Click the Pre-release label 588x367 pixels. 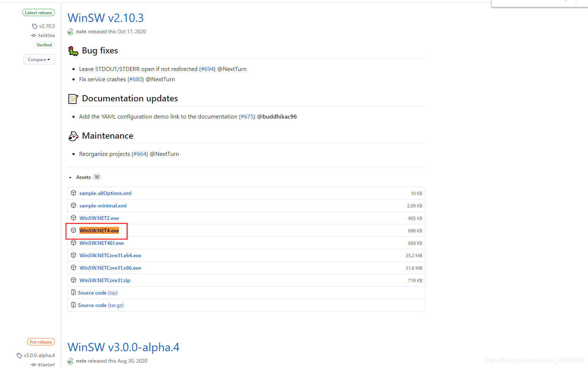(x=41, y=342)
